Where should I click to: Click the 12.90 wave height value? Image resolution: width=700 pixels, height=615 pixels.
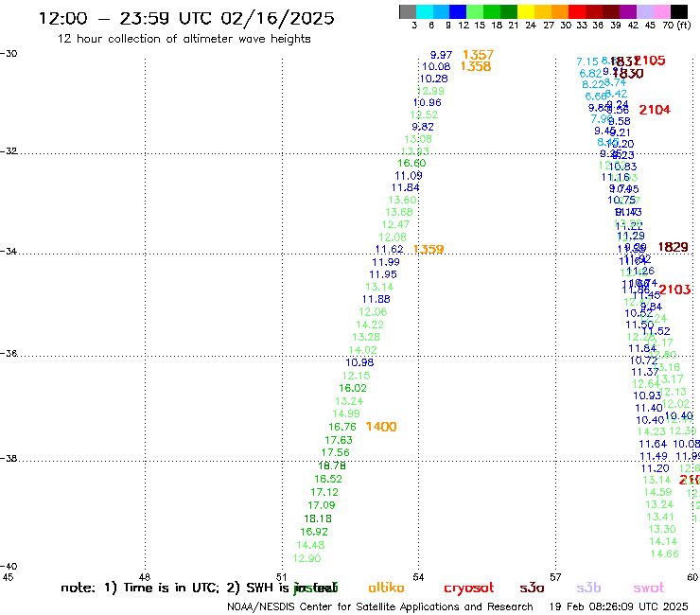(306, 559)
